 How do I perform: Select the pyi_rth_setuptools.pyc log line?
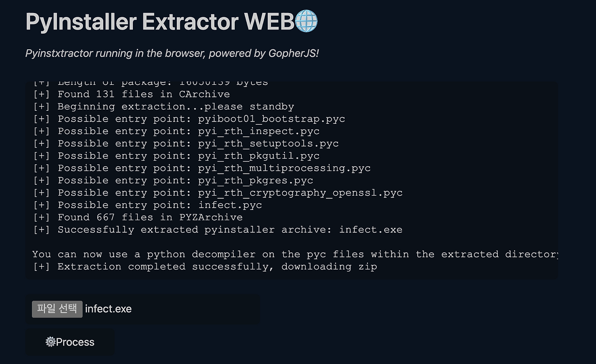[186, 143]
